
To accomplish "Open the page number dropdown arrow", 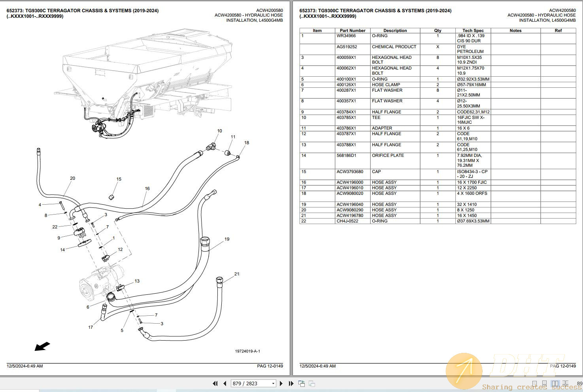I will (273, 384).
